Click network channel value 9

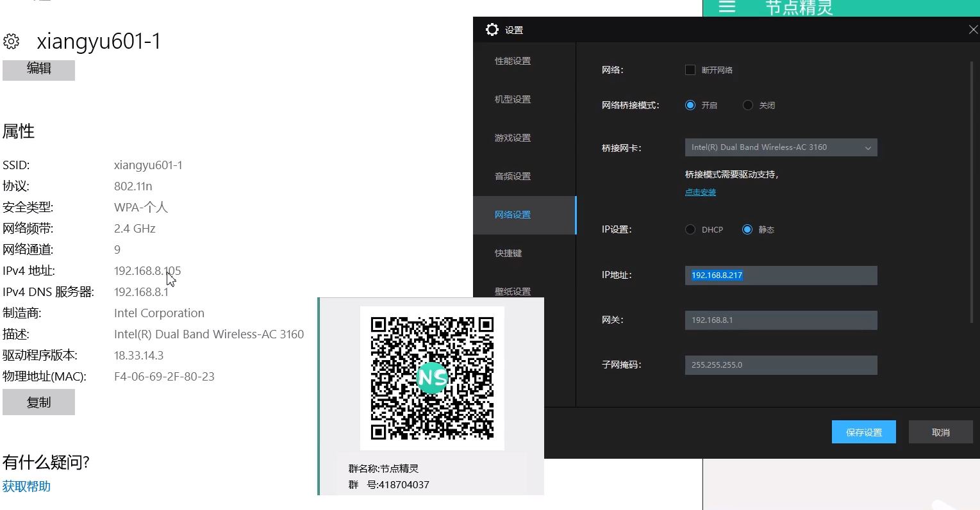pos(117,250)
